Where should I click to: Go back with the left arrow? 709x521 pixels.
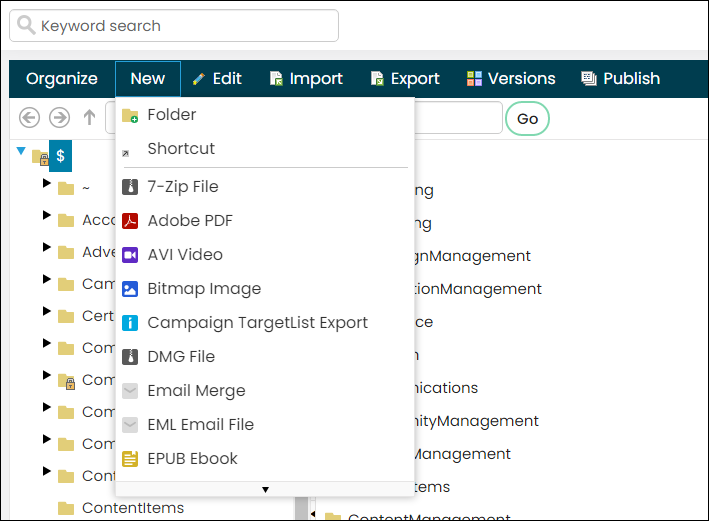(x=29, y=118)
